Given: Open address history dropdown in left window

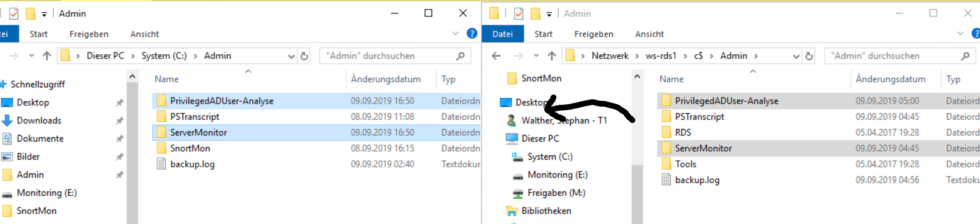Looking at the screenshot, I should [x=291, y=56].
